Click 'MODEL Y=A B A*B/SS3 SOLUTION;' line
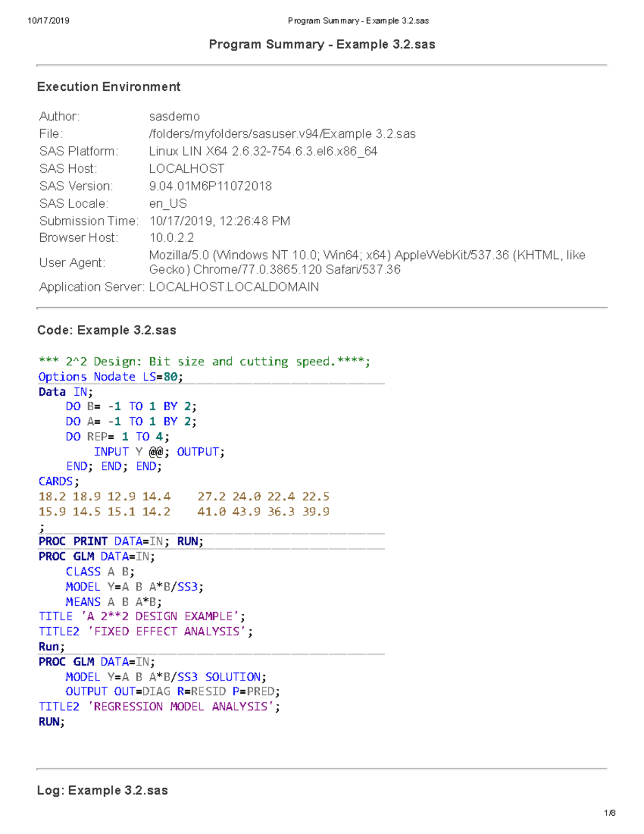Image resolution: width=644 pixels, height=834 pixels. pyautogui.click(x=166, y=677)
